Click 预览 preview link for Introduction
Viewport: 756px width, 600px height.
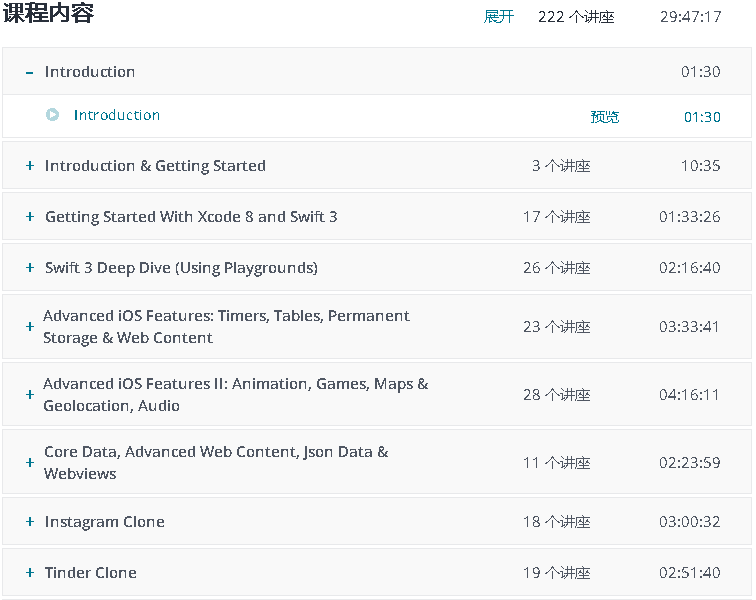[605, 117]
